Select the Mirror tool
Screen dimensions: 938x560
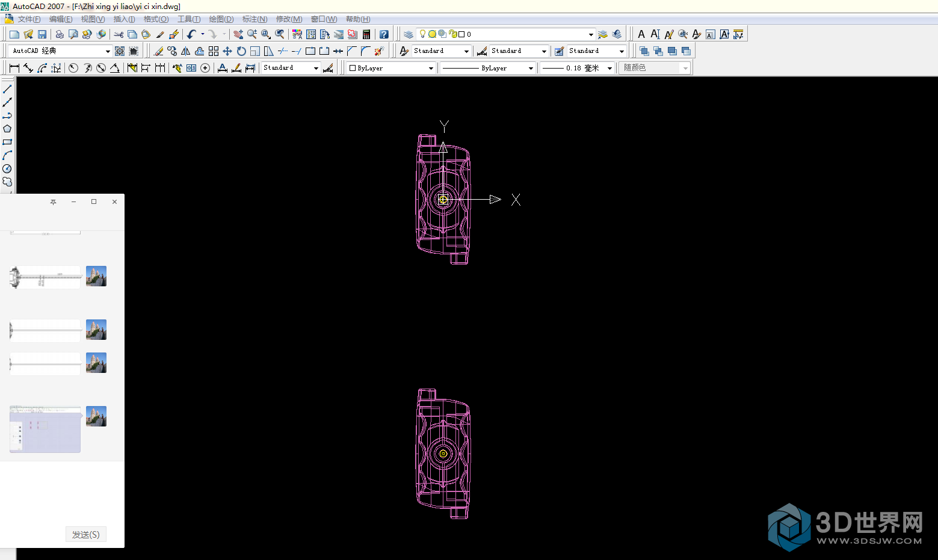(x=186, y=51)
